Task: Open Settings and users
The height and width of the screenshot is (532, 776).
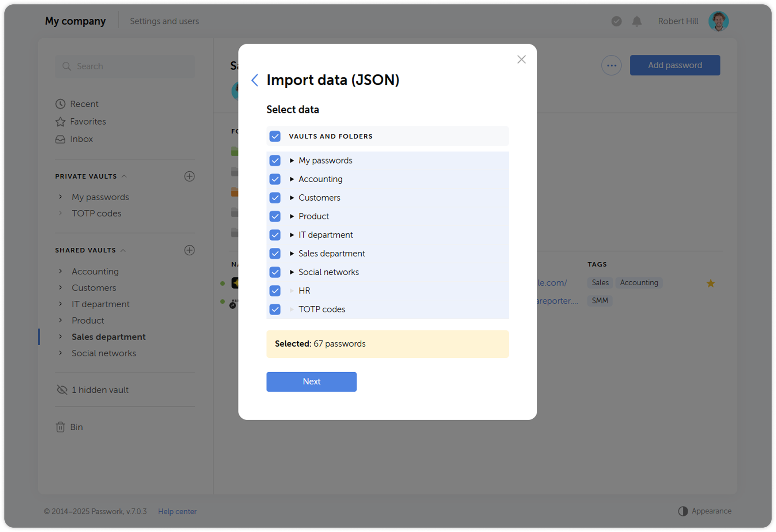Action: point(164,21)
